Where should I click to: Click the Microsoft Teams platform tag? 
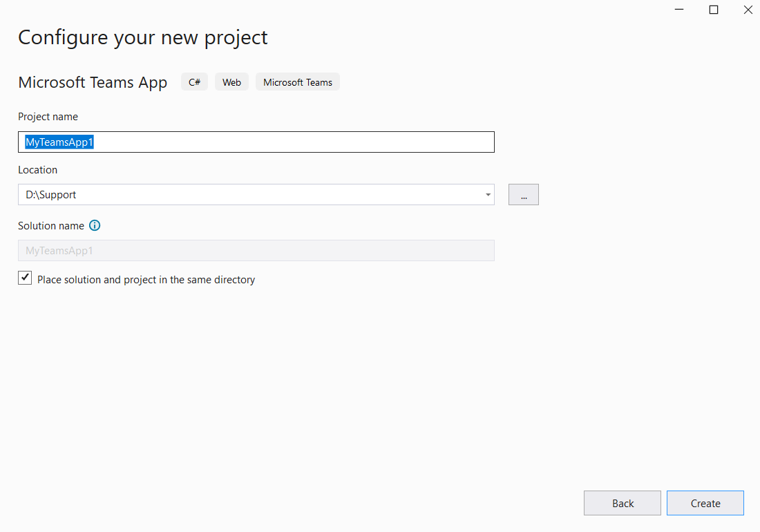[x=297, y=82]
